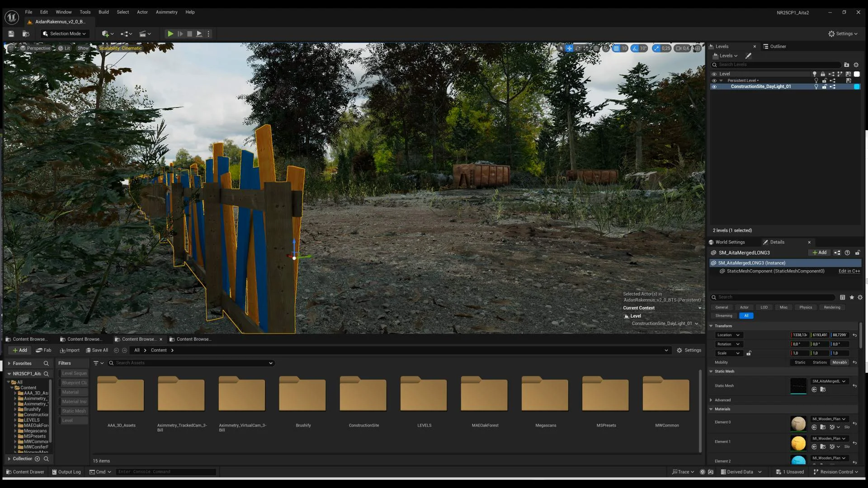Switch to the Outliner tab

[775, 47]
